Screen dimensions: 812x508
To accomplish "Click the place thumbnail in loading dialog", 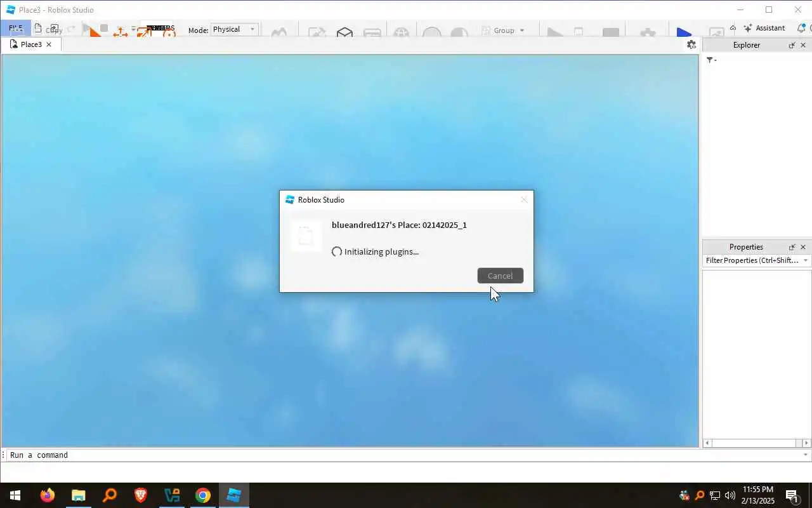I will click(306, 236).
